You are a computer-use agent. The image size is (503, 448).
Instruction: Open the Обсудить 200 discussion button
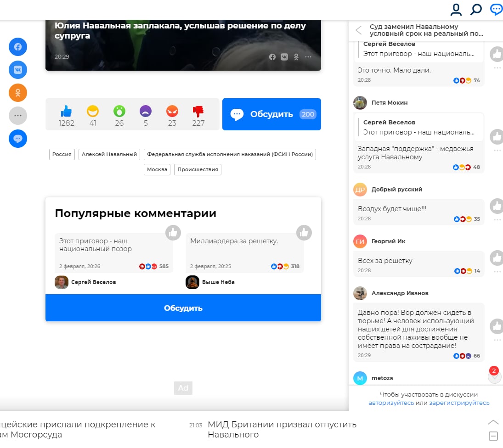[x=271, y=114]
